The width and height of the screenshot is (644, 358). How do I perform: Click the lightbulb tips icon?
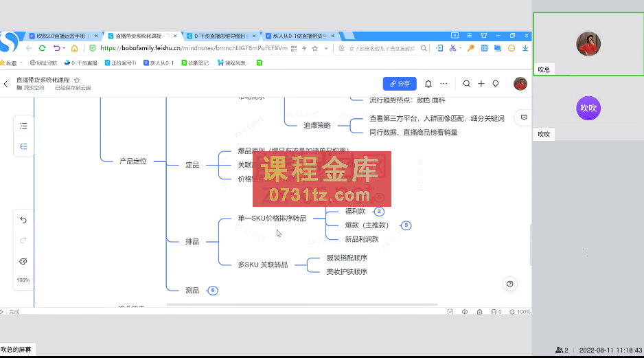(x=496, y=84)
